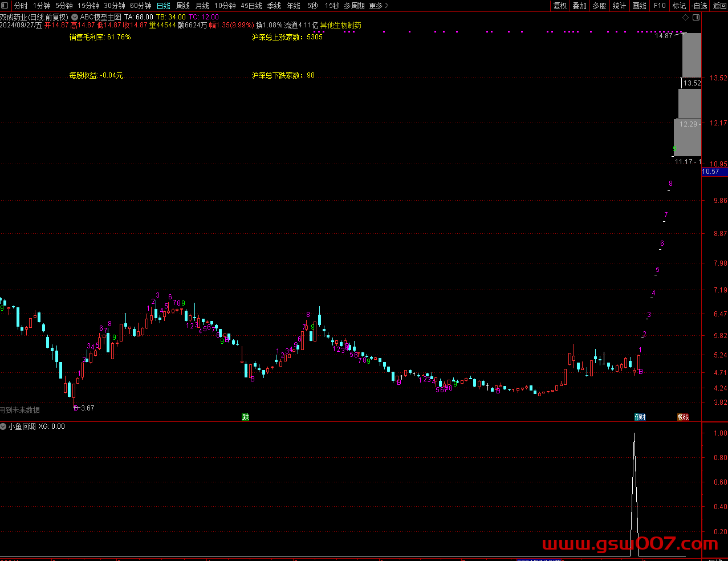728x561 pixels.
Task: Click the 多股 multi-stock button
Action: pos(599,6)
